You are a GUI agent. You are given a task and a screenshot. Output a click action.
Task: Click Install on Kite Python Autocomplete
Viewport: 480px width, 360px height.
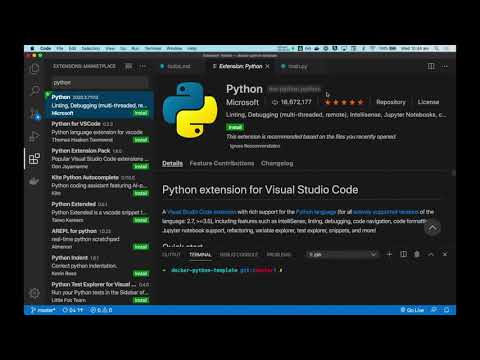[x=141, y=193]
